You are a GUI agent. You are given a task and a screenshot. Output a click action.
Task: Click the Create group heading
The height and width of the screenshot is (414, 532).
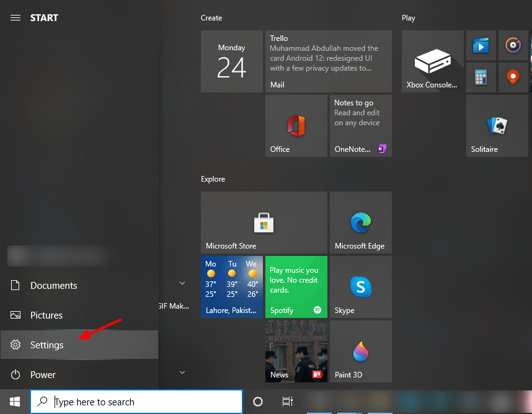211,18
